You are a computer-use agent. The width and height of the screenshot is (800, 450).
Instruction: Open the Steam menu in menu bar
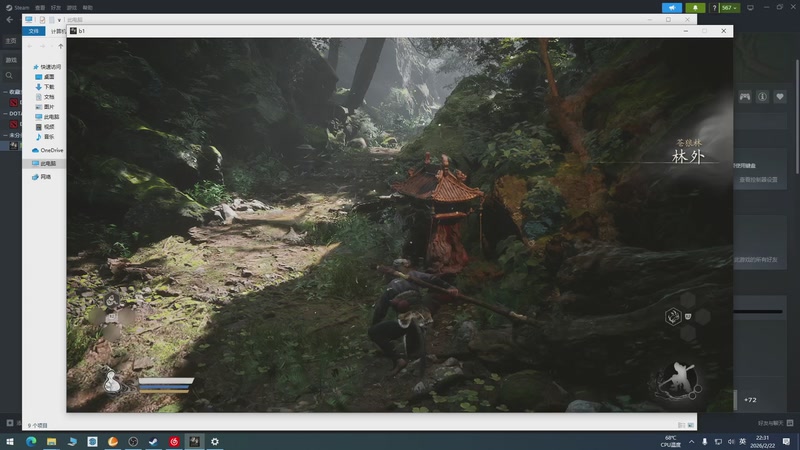[x=18, y=8]
